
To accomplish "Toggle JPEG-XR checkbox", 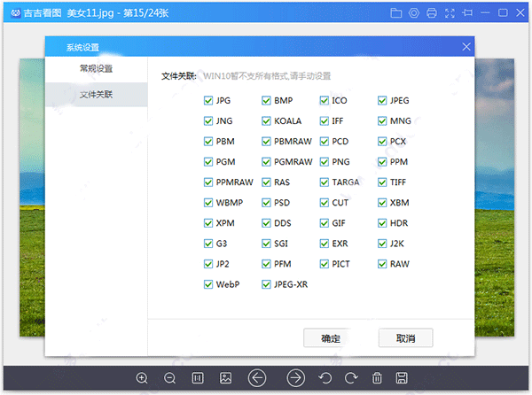I will click(x=266, y=284).
